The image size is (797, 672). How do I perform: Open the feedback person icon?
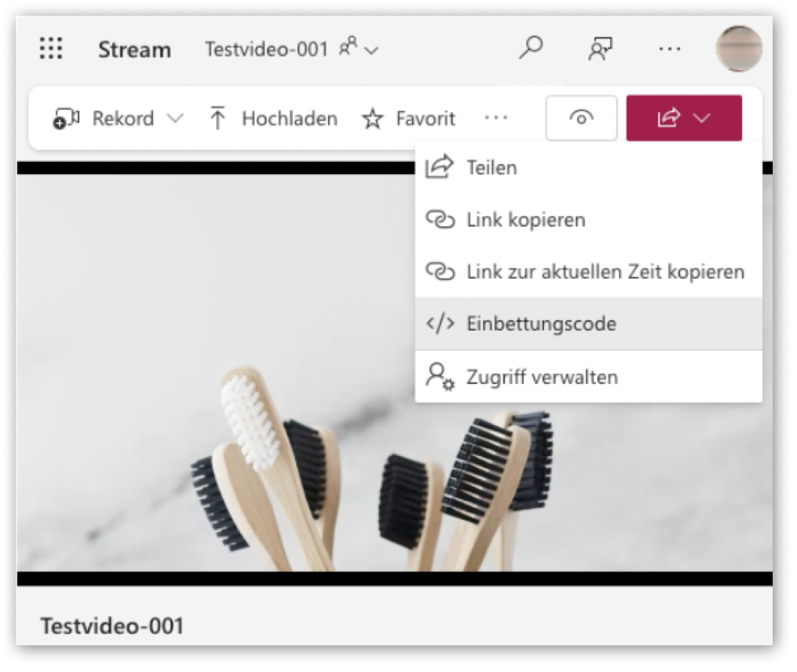pyautogui.click(x=601, y=49)
